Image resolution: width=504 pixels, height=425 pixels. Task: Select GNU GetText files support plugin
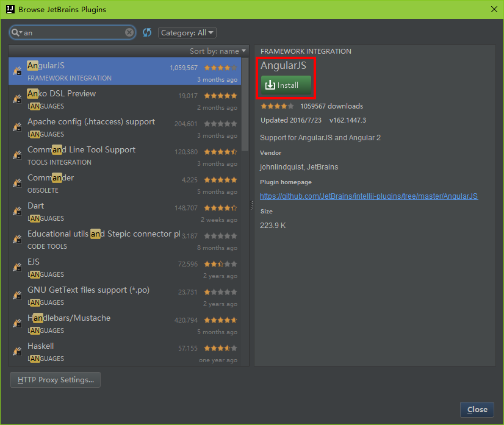coord(124,296)
